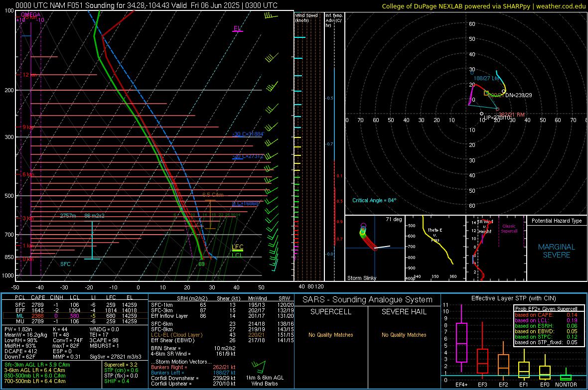Click the Critical Angle = 84° text
The width and height of the screenshot is (588, 390).
pos(374,200)
